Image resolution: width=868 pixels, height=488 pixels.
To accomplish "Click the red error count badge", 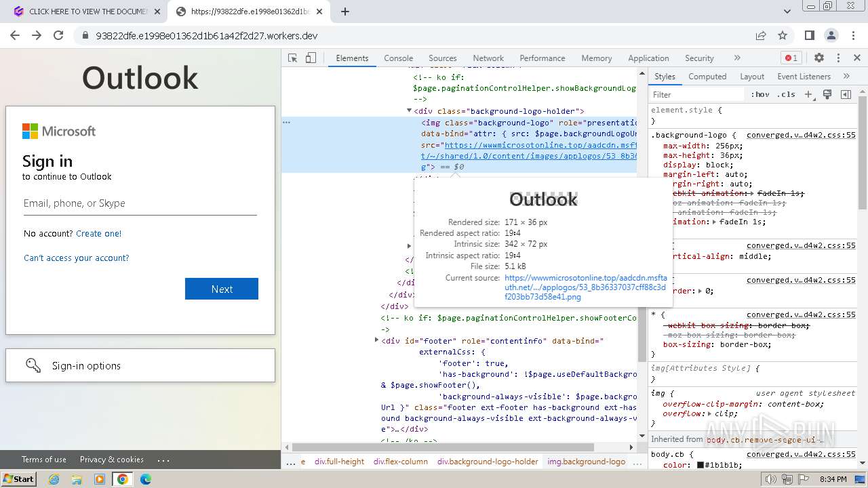I will coord(791,58).
